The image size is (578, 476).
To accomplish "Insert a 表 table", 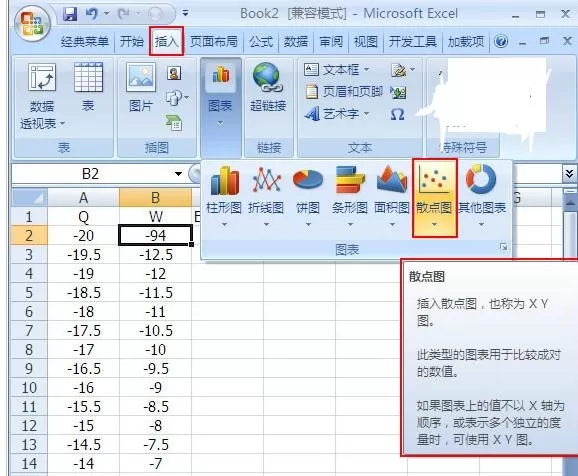I will (x=88, y=87).
